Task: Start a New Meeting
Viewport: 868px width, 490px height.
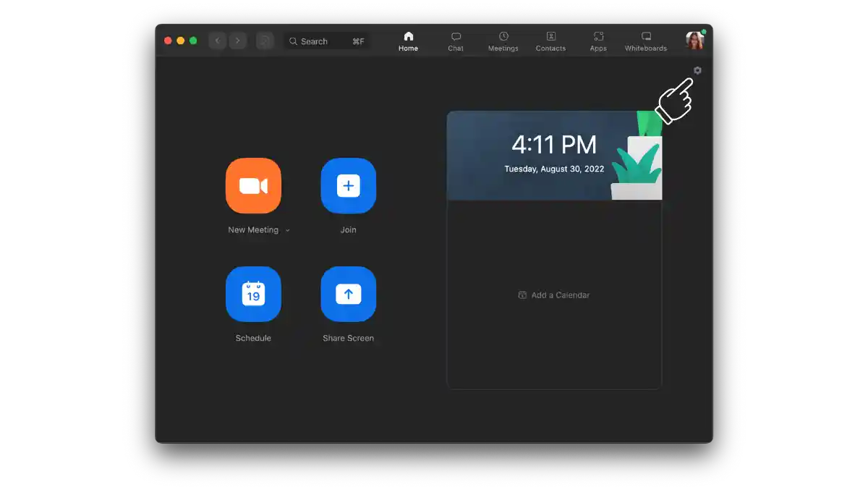Action: (x=253, y=186)
